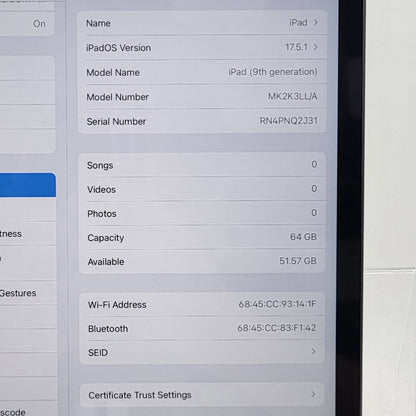The image size is (416, 416).
Task: Tap the 17.5.1 version value
Action: click(x=297, y=47)
